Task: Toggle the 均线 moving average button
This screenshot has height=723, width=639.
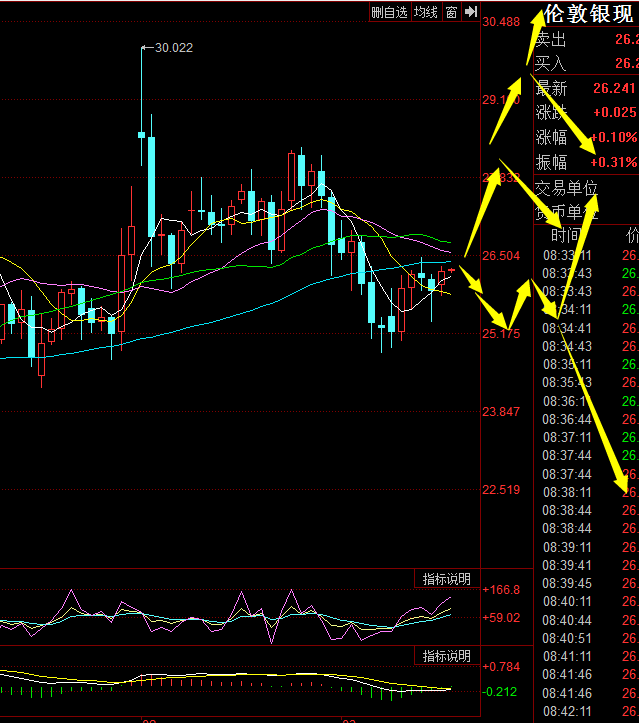Action: click(x=426, y=12)
